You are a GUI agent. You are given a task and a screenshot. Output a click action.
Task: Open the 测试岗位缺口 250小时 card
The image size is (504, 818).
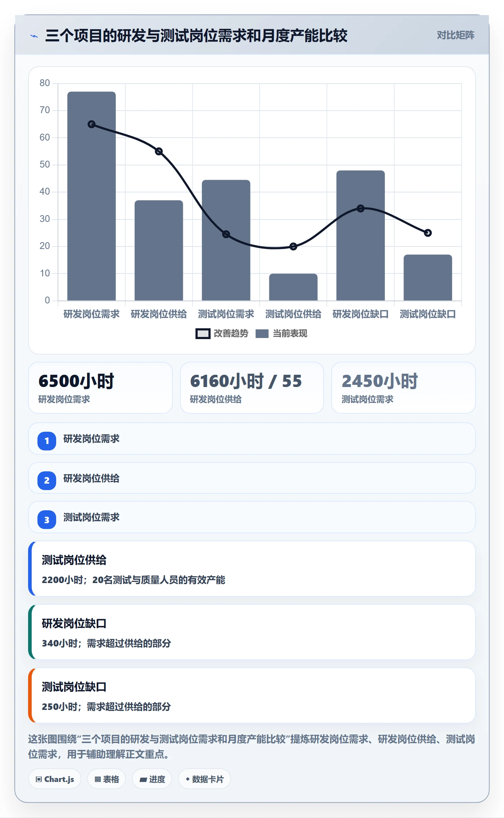click(x=252, y=695)
